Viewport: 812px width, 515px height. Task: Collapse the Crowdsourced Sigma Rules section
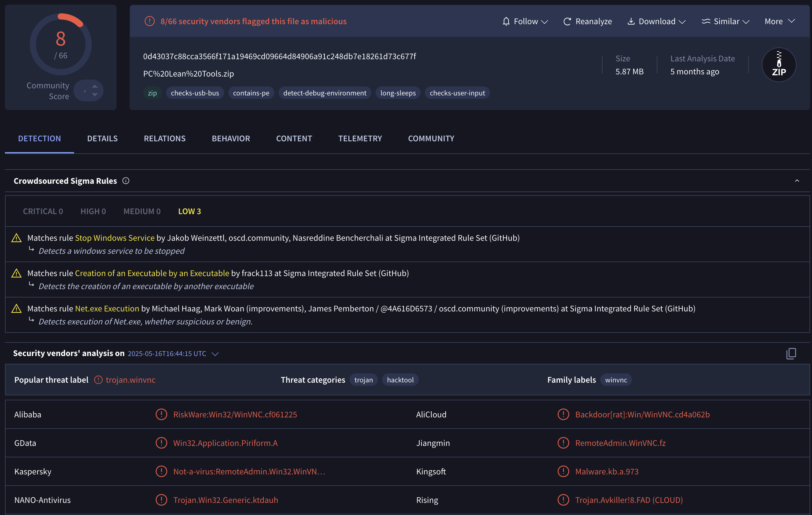coord(797,181)
